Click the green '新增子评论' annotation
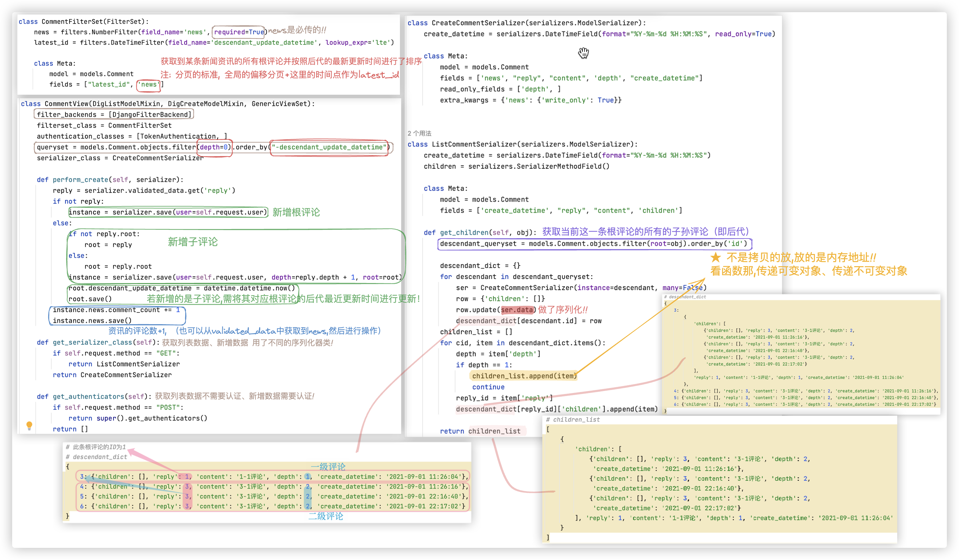Image resolution: width=959 pixels, height=560 pixels. (193, 242)
